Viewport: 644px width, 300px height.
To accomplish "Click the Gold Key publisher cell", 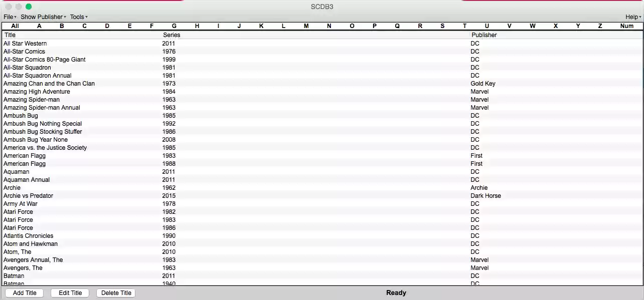I will [x=483, y=84].
